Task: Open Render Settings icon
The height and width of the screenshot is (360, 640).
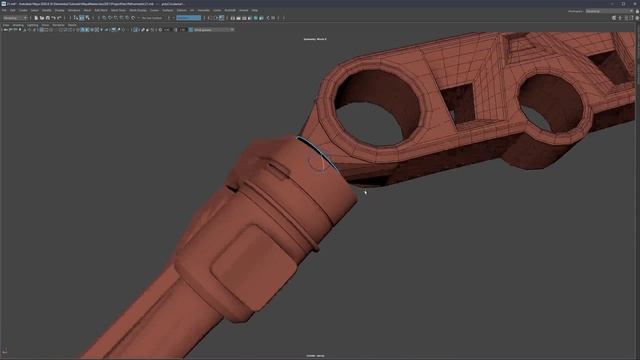Action: click(x=250, y=18)
